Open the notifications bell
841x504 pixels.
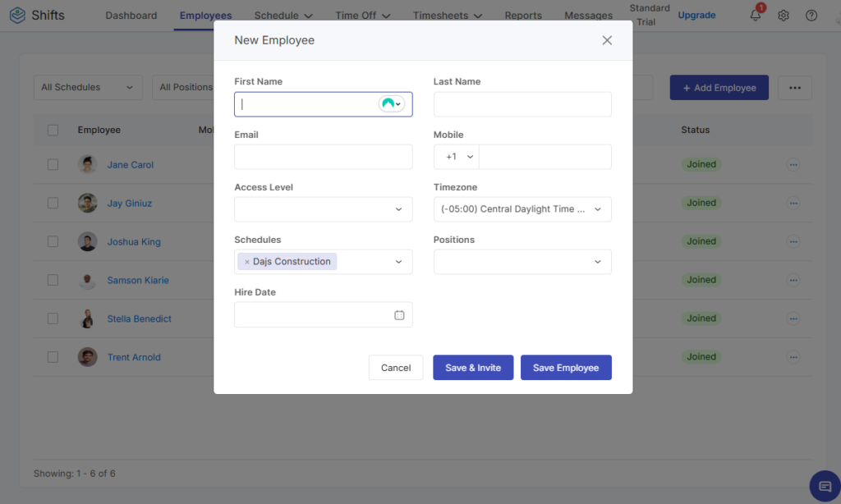756,15
